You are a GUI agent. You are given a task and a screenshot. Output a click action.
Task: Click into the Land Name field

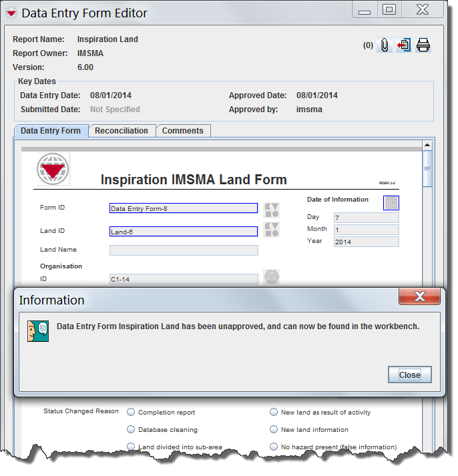184,250
